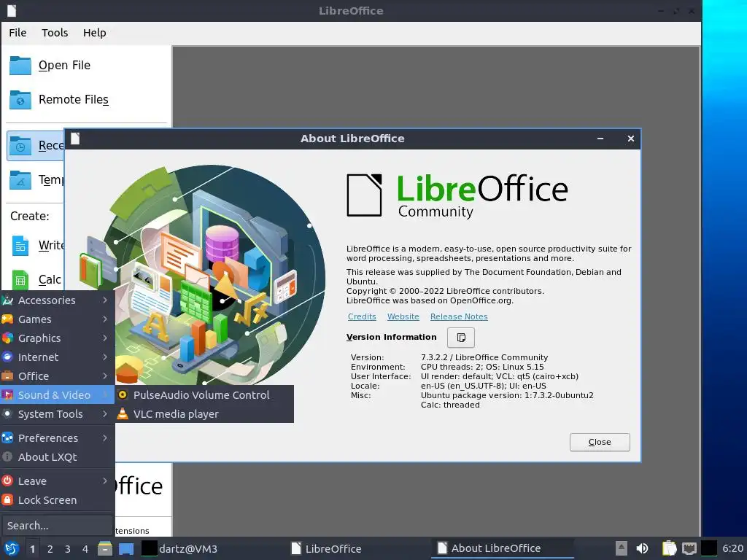Click the About LXQt info icon
This screenshot has width=747, height=560.
click(7, 456)
